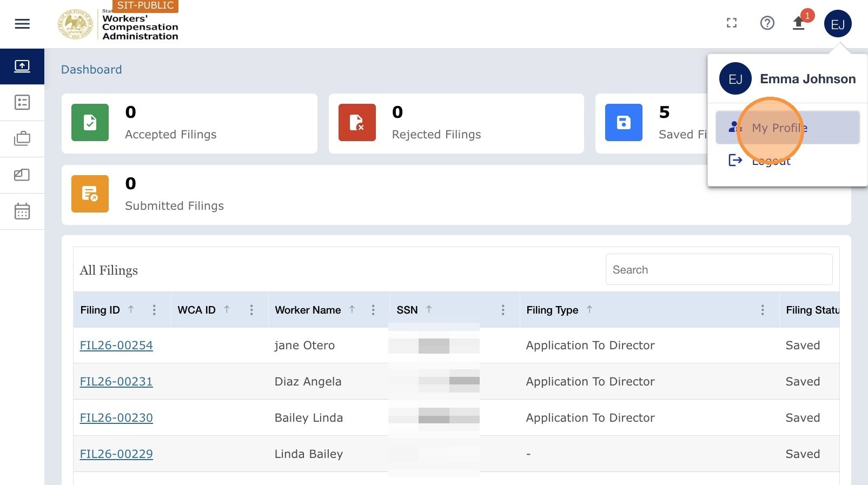
Task: Open the Filing Type column options menu
Action: point(763,310)
